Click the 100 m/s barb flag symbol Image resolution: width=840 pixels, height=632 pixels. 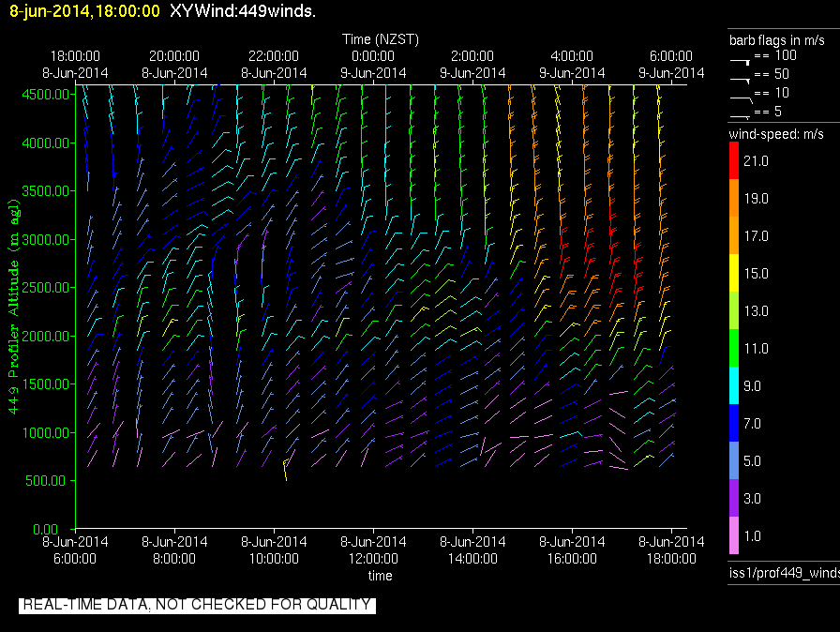741,58
